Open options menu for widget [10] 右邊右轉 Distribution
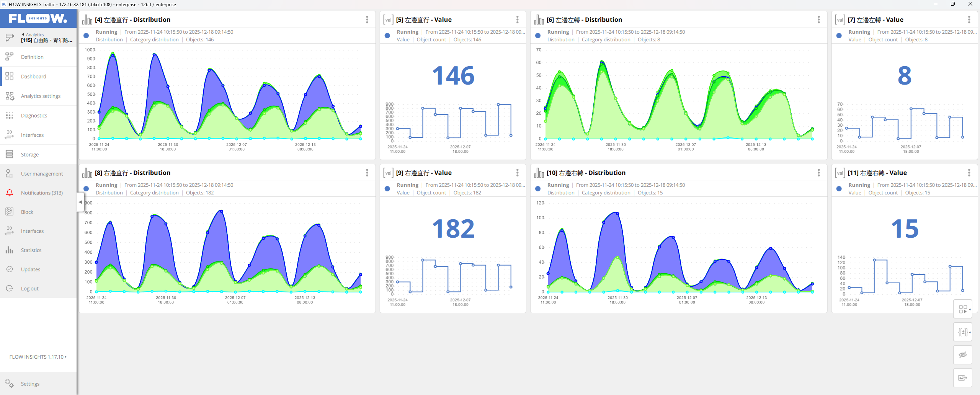Screen dimensions: 980x395 click(x=818, y=173)
